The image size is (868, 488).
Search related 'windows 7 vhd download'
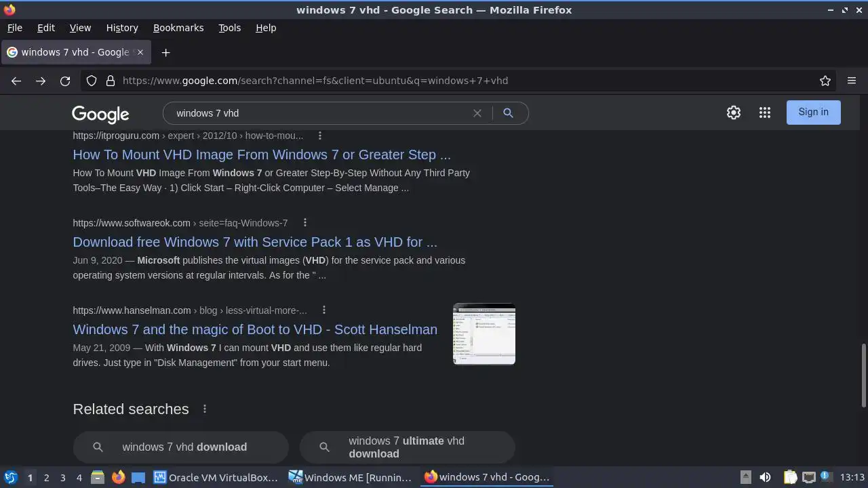click(x=181, y=447)
